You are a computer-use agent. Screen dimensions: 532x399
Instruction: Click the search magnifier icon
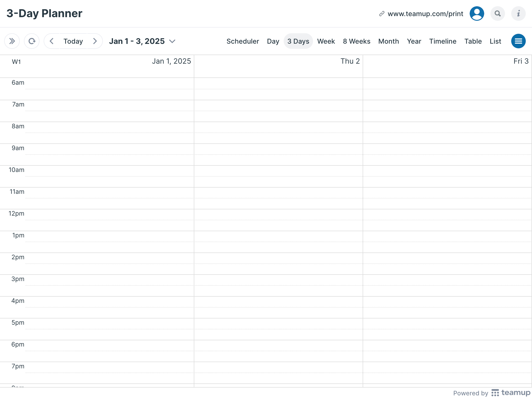497,14
